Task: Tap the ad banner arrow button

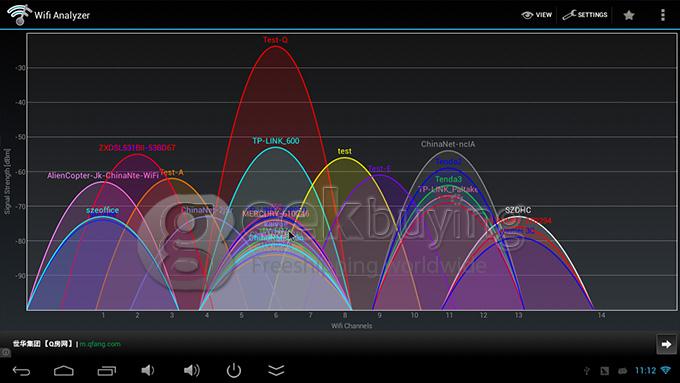Action: 666,344
